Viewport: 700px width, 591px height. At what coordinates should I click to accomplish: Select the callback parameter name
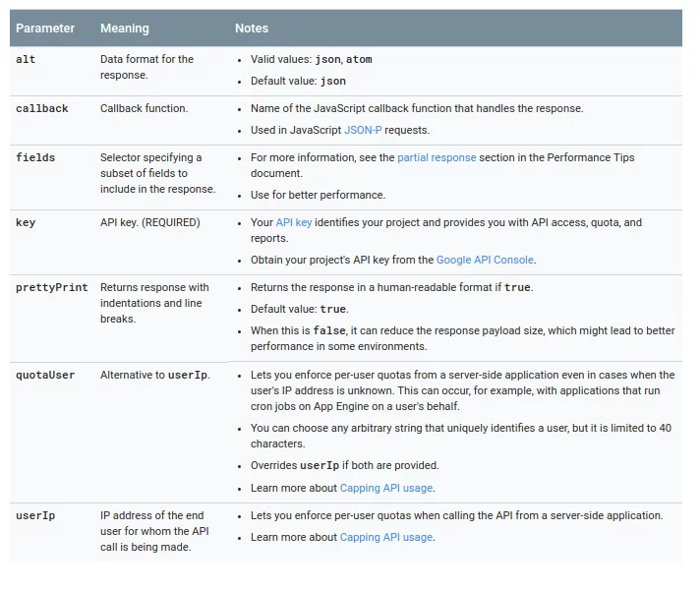tap(41, 108)
